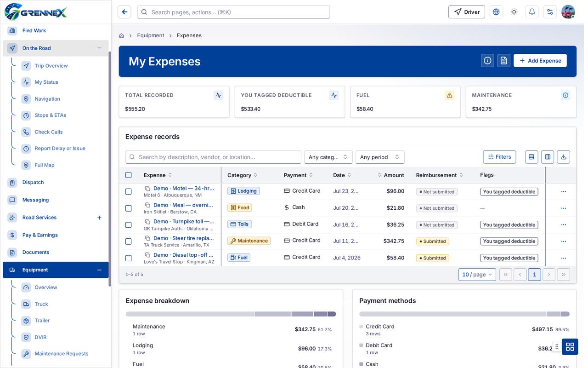Copy icon next to Motel expense

coord(147,189)
